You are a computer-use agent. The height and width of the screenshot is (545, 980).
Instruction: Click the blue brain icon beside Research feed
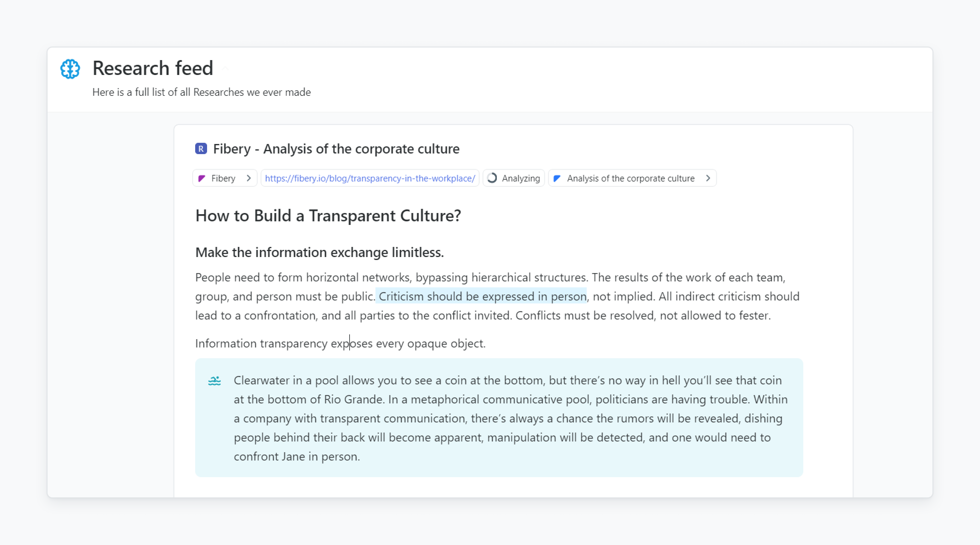(70, 69)
